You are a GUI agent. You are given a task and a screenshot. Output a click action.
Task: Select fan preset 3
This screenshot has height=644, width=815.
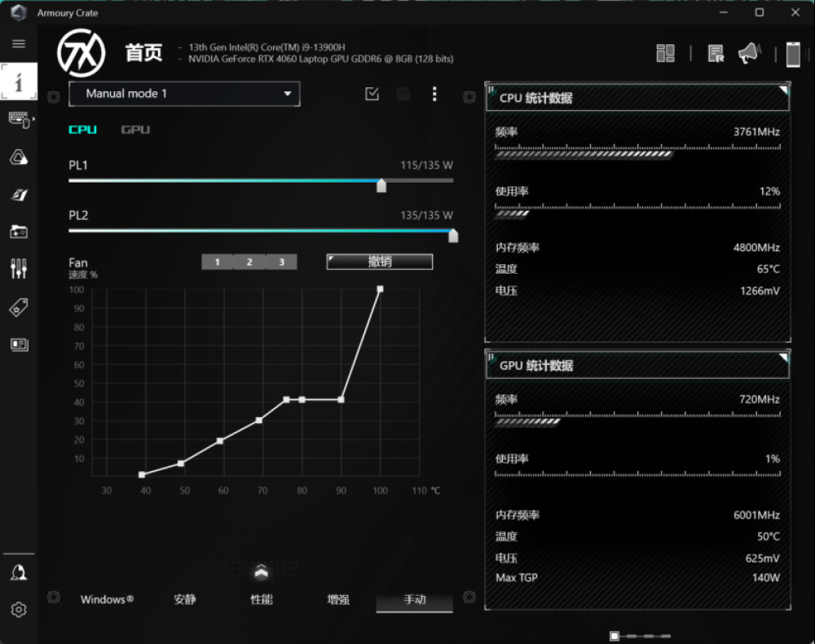[281, 262]
